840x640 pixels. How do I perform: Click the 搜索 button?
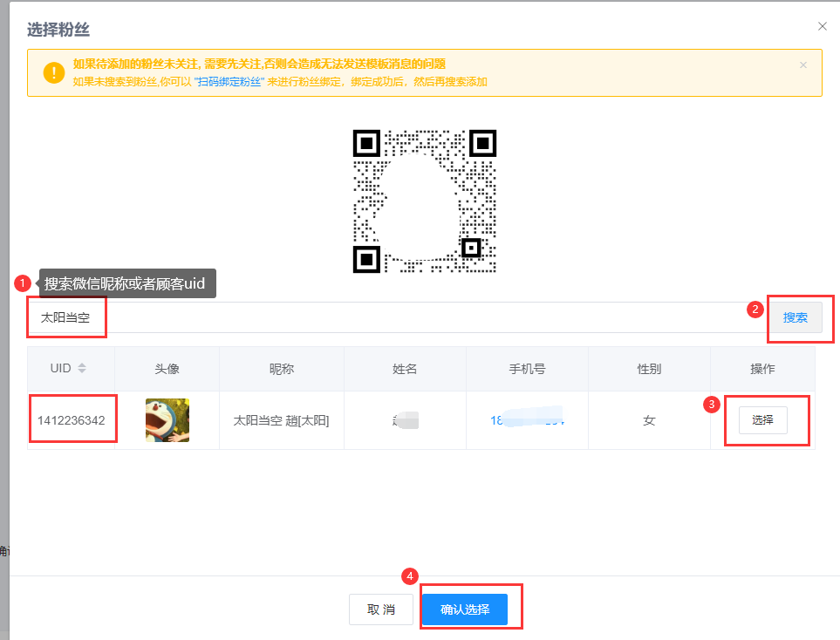tap(795, 317)
